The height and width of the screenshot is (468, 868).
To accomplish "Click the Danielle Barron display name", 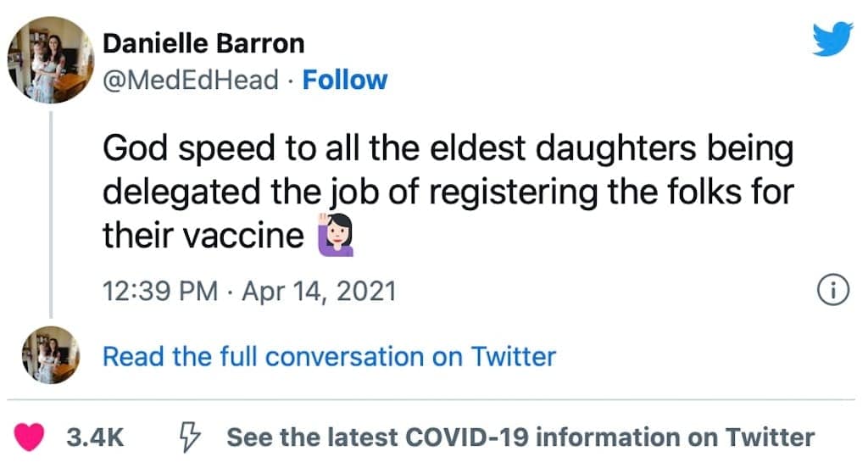I will (x=203, y=44).
